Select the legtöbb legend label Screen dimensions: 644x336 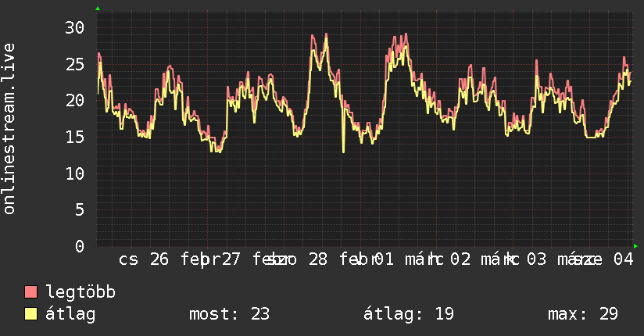(80, 292)
